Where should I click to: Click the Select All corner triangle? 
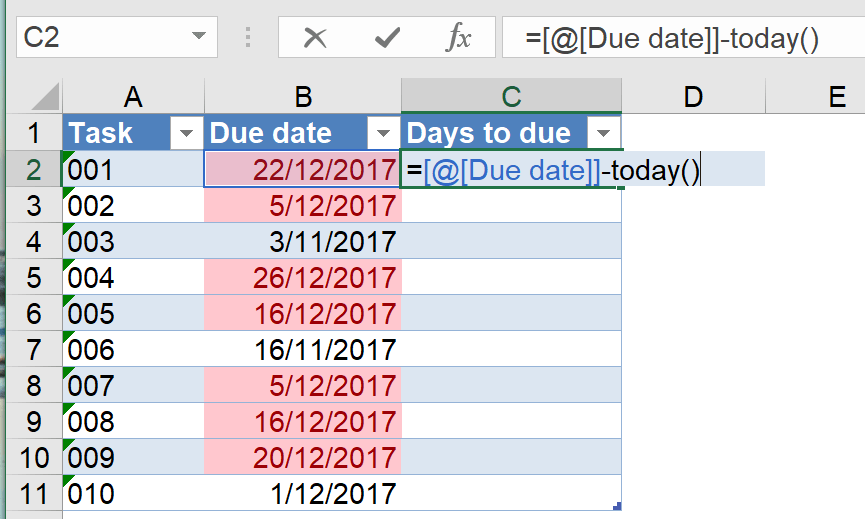click(x=45, y=97)
